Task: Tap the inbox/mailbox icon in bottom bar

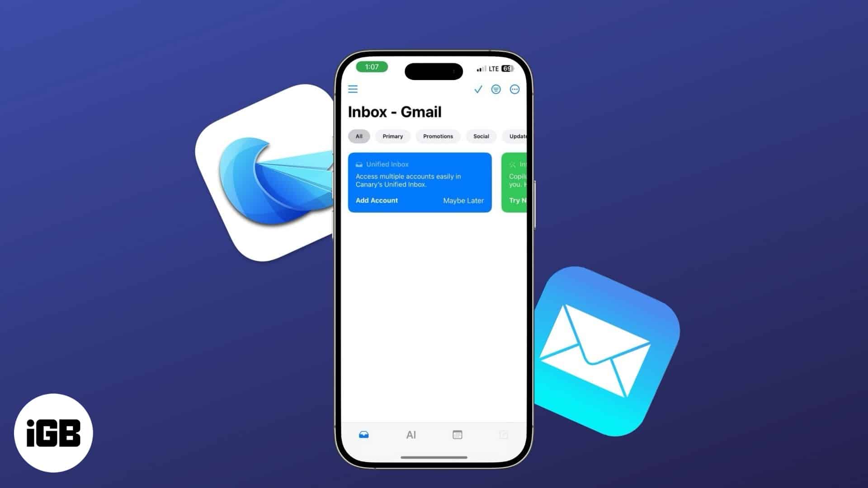Action: click(363, 434)
